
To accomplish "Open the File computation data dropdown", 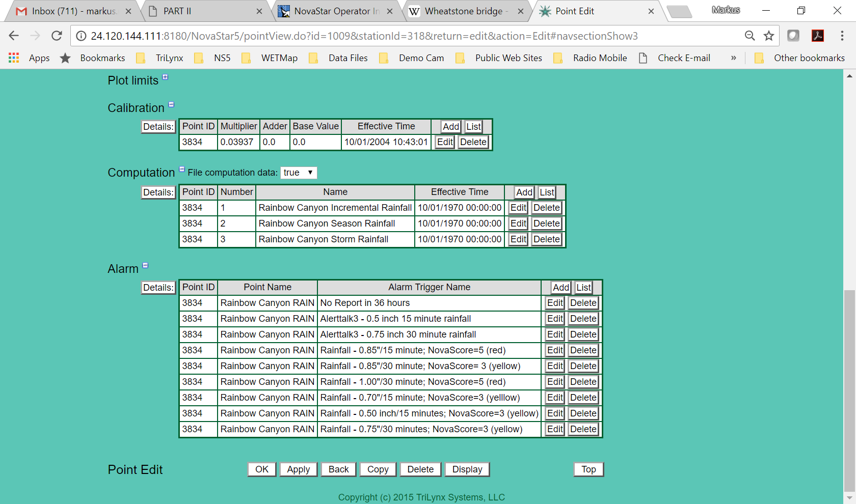I will 299,173.
